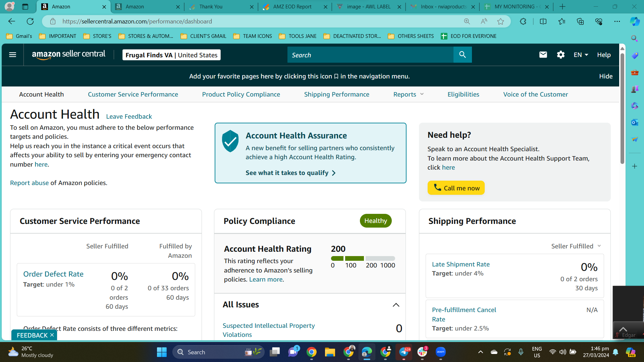This screenshot has height=362, width=644.
Task: Open Suspected Intellectual Property Violations link
Action: pyautogui.click(x=269, y=330)
